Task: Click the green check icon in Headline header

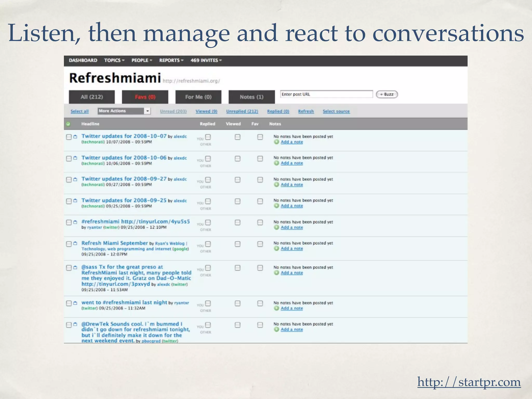Action: click(68, 124)
